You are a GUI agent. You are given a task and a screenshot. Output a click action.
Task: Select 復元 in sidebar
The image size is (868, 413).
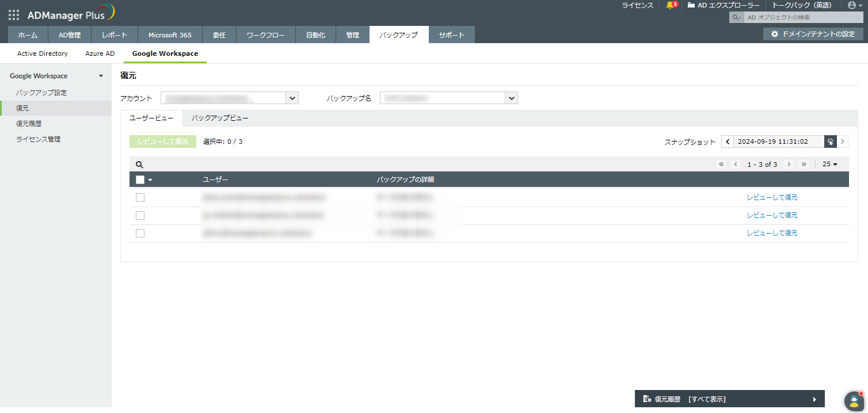56,108
